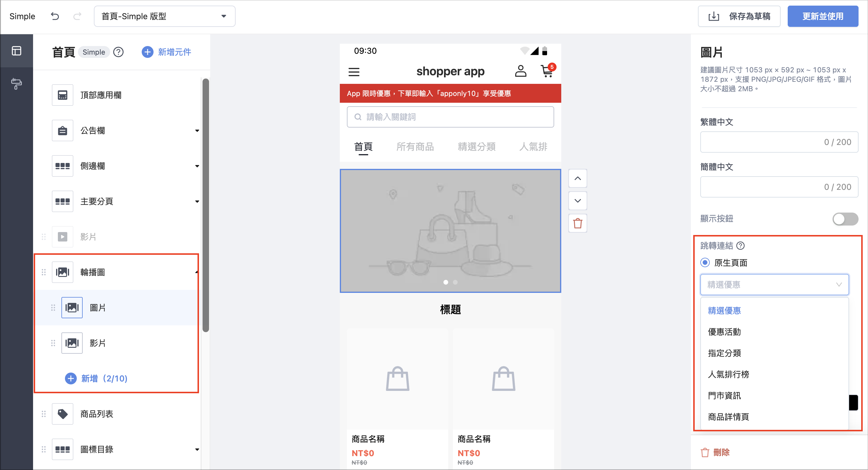Click the undo arrow icon
This screenshot has width=868, height=470.
55,16
